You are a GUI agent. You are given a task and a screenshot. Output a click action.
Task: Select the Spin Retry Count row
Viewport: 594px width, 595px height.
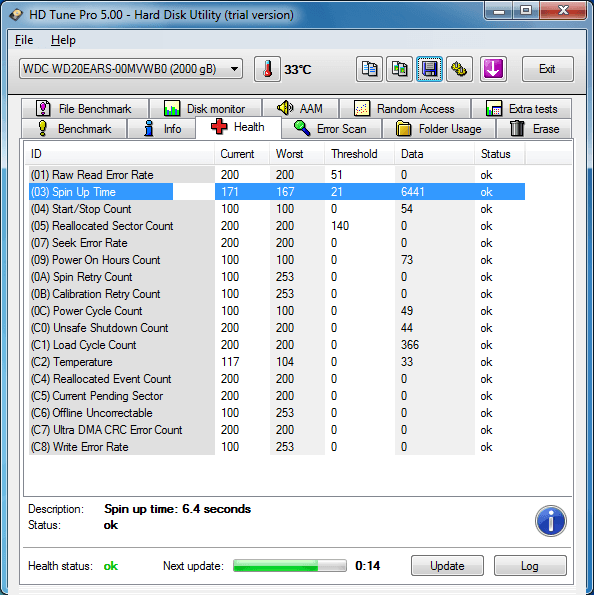click(x=277, y=277)
